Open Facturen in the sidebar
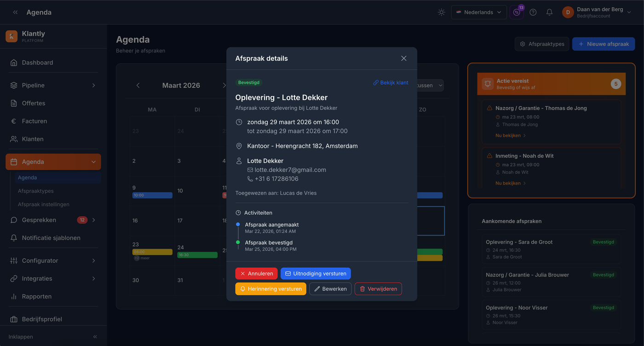Viewport: 644px width, 346px height. pos(34,121)
